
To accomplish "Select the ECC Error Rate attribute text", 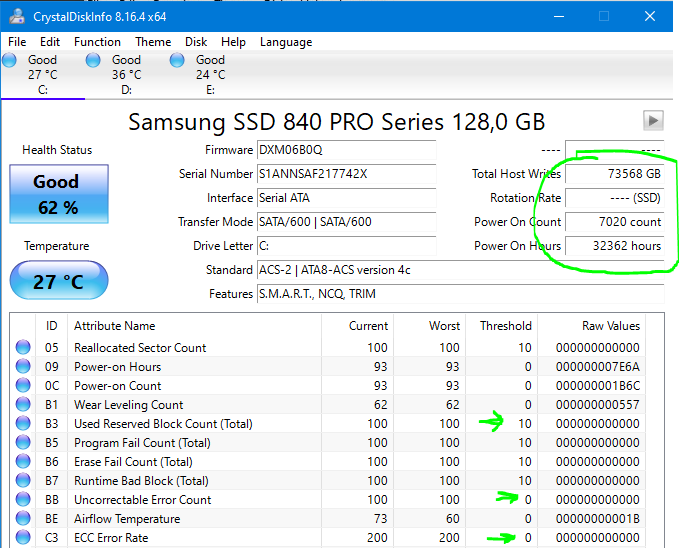I will (x=111, y=538).
